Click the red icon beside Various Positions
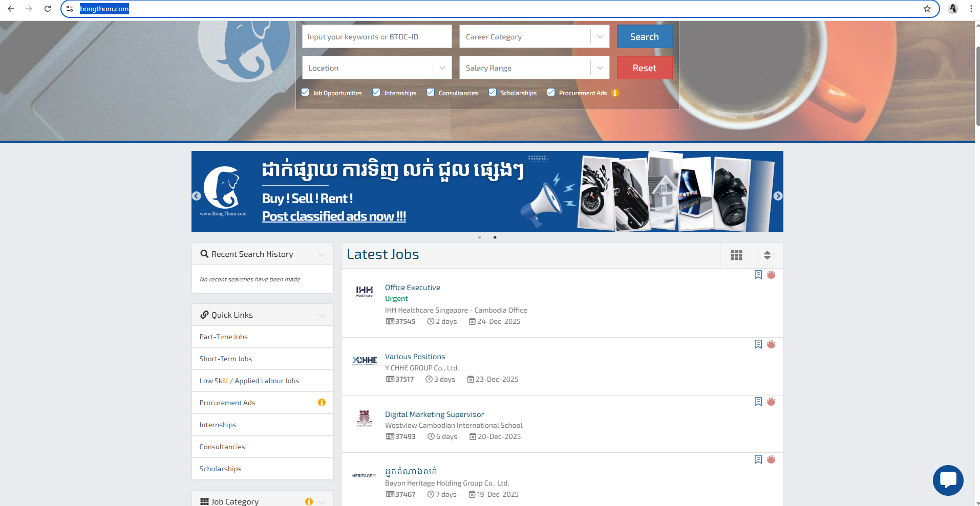Screen dimensions: 980x506 click(x=771, y=344)
